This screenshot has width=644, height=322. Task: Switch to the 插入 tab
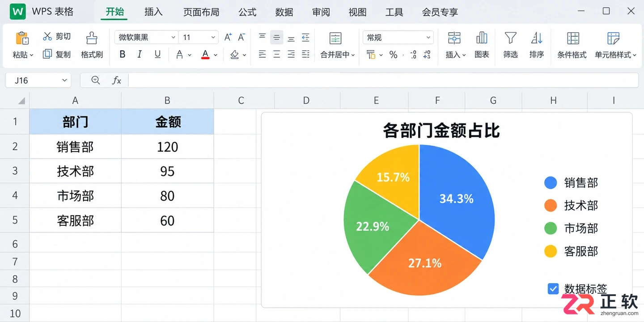[x=153, y=12]
